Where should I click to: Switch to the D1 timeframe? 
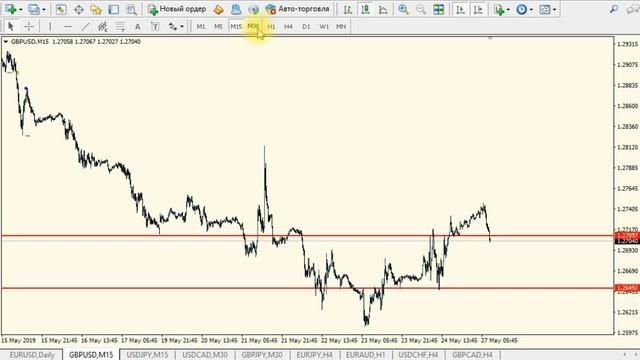point(306,27)
